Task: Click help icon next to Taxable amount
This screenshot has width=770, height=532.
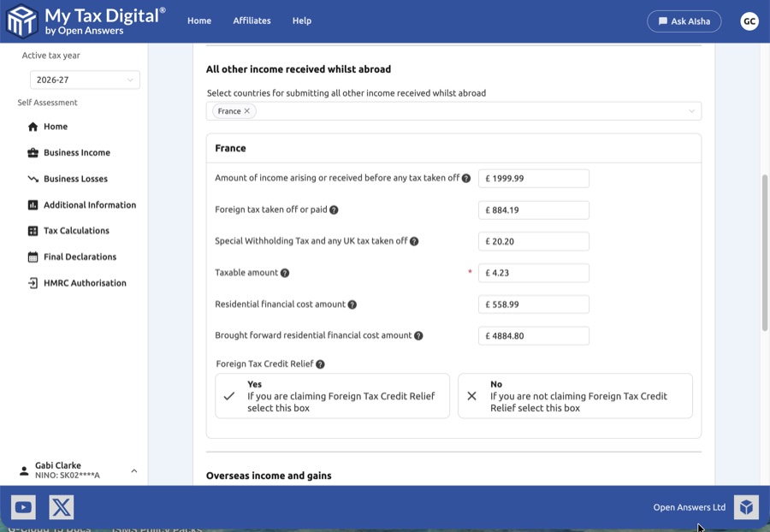Action: [x=285, y=273]
